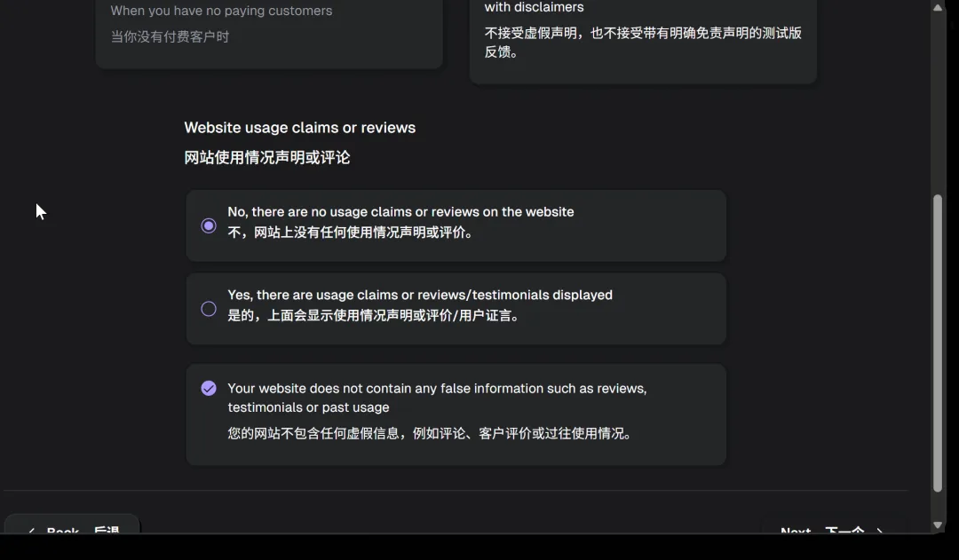Screen dimensions: 959x560
Task: Choose option text 不，网站上没有任何使用情况声明或评价
Action: coord(351,233)
